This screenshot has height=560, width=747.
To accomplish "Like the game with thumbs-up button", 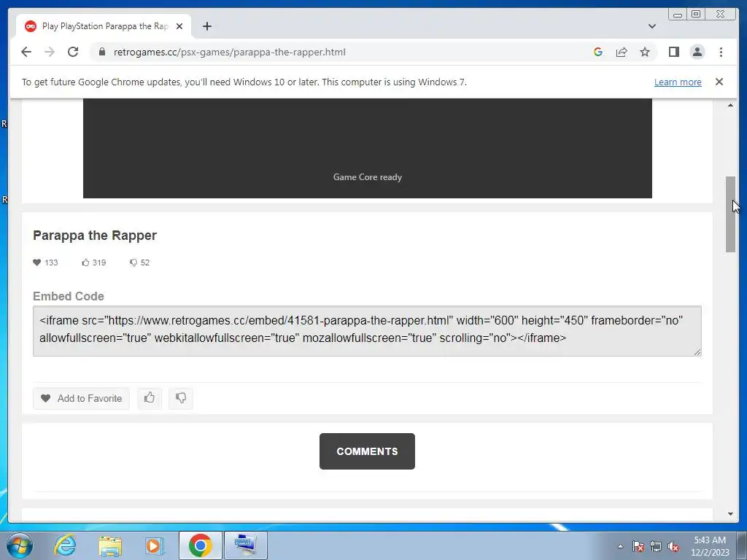I will (x=149, y=398).
